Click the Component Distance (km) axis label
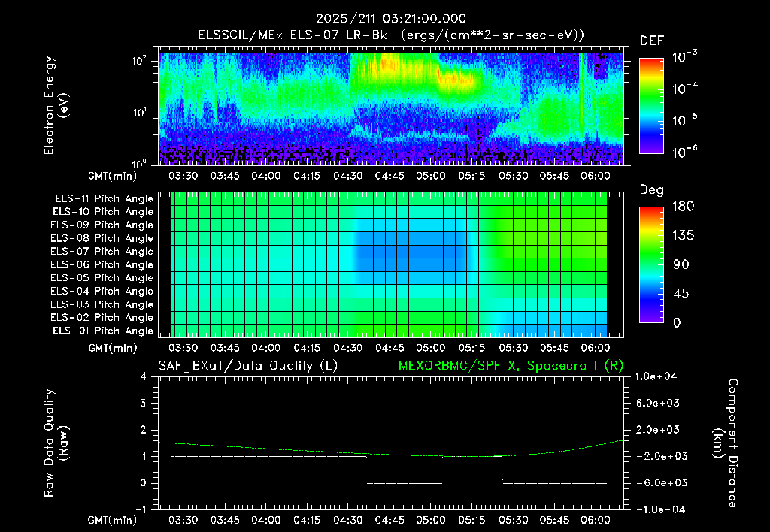770x532 pixels. pyautogui.click(x=726, y=443)
